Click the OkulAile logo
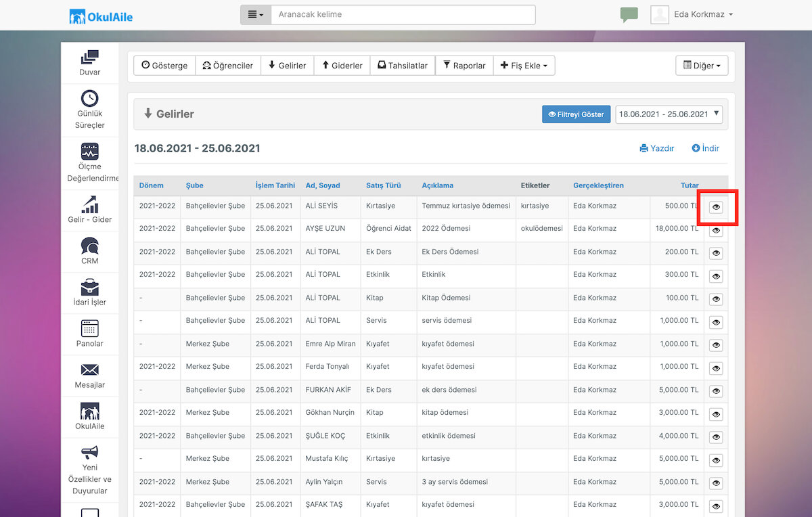Image resolution: width=812 pixels, height=517 pixels. tap(101, 16)
